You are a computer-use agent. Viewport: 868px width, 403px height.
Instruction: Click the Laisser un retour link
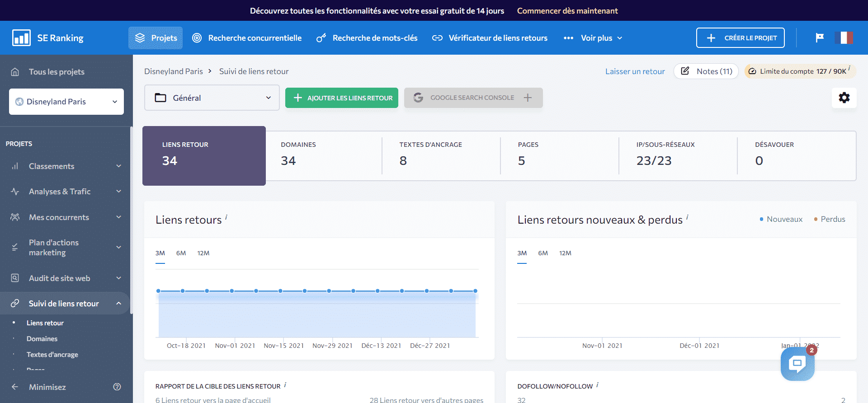[x=635, y=71]
